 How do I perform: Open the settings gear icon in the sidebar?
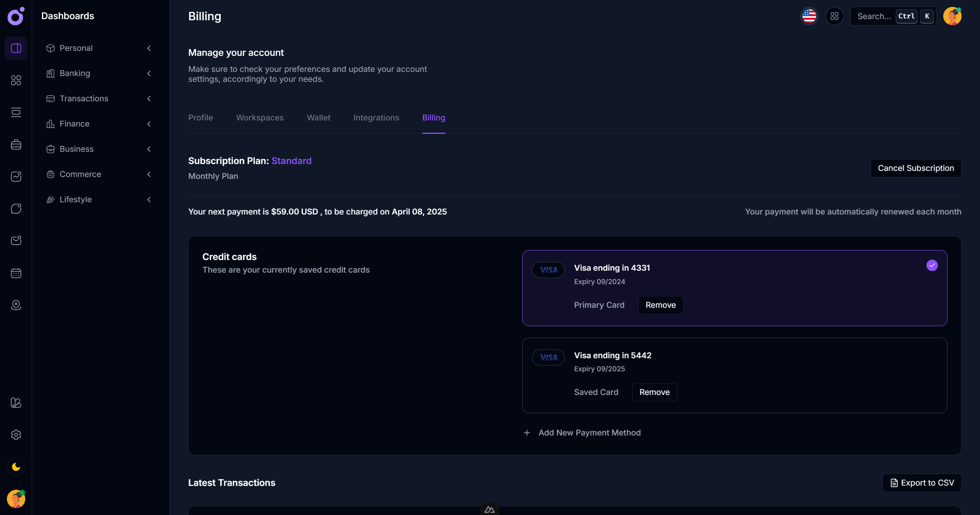[x=16, y=435]
